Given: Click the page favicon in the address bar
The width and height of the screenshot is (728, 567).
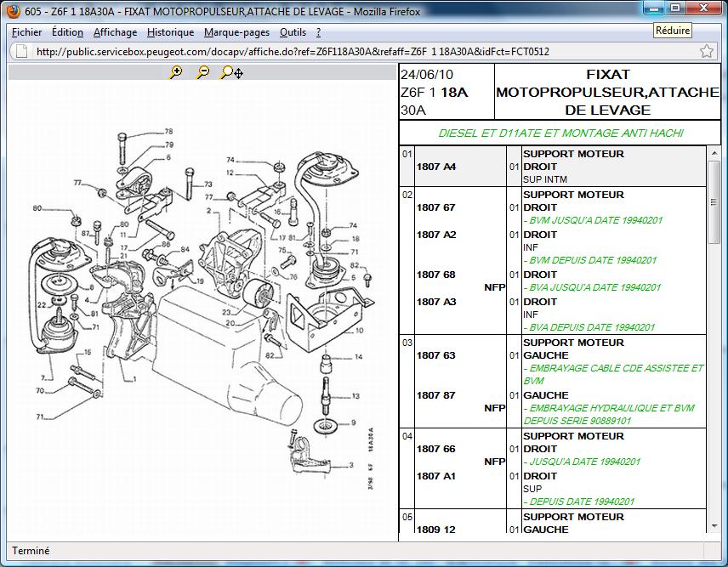Looking at the screenshot, I should (21, 52).
